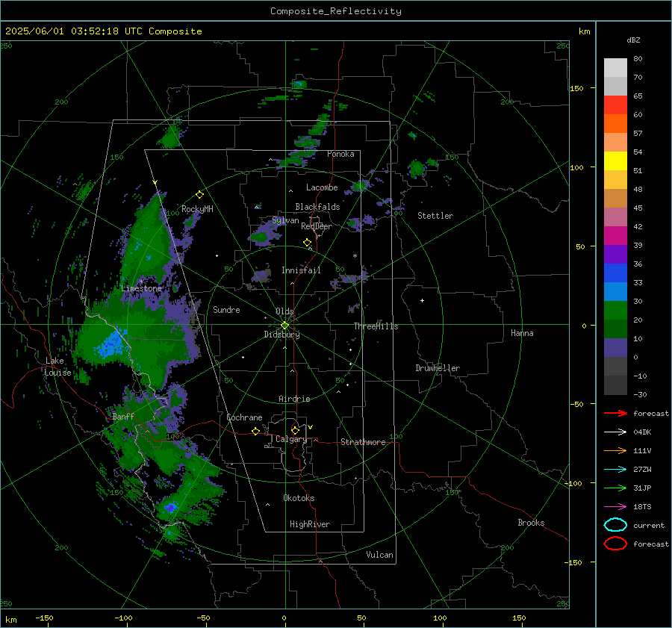The image size is (672, 628).
Task: Click the Innisfail city label
Action: (x=301, y=270)
